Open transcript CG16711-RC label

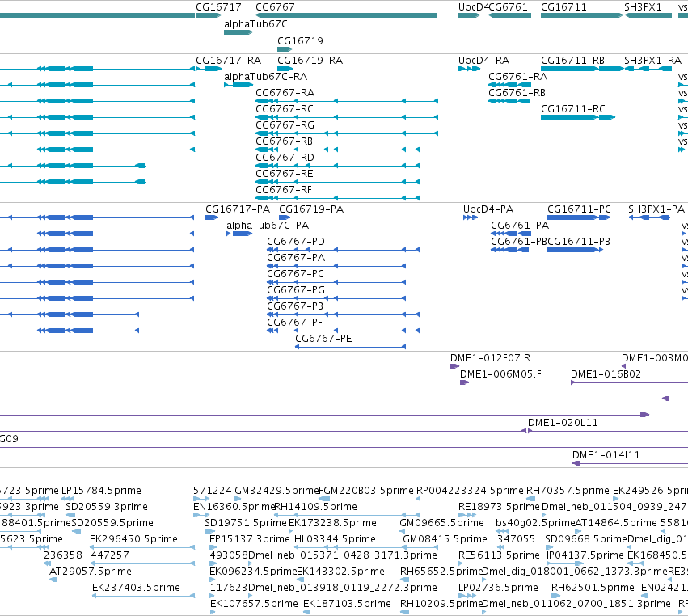573,109
